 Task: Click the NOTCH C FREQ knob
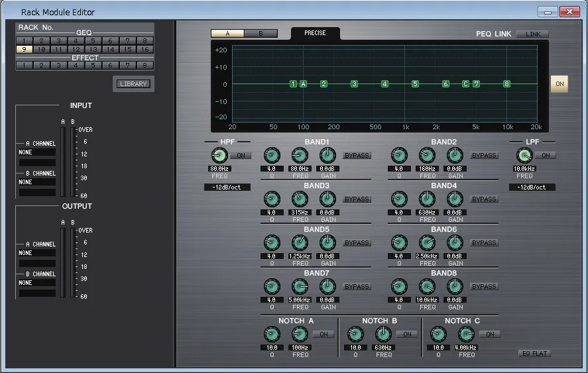466,335
